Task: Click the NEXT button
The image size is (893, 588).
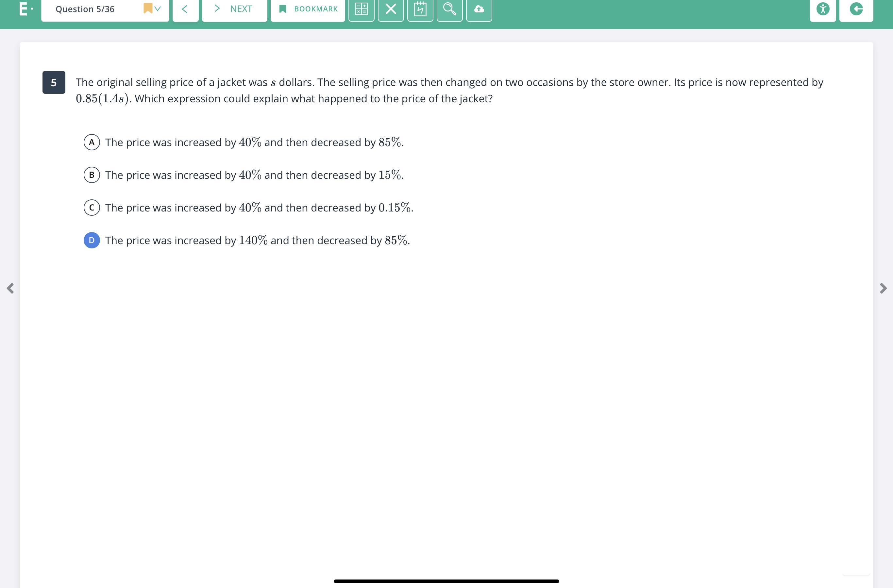Action: tap(234, 9)
